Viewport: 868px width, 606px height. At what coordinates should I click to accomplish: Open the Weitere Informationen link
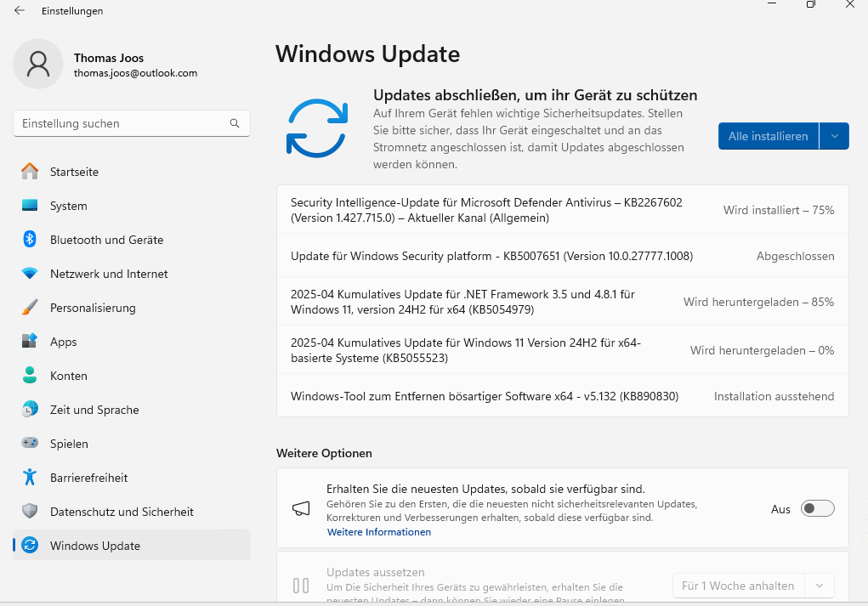coord(378,532)
